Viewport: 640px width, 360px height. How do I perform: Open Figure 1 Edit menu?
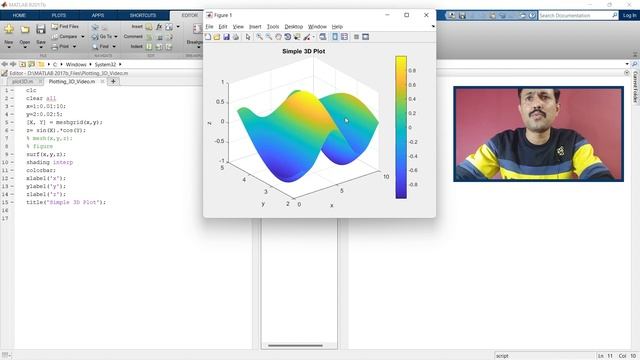tap(222, 27)
